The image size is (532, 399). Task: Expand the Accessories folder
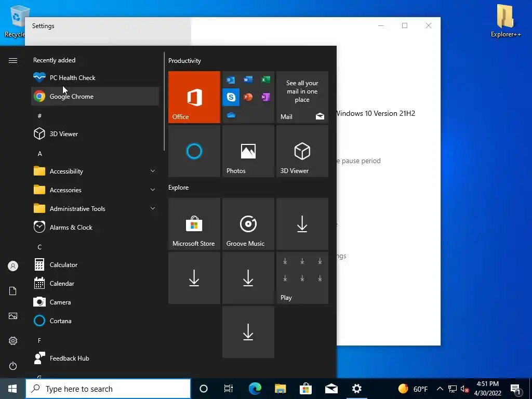[95, 190]
